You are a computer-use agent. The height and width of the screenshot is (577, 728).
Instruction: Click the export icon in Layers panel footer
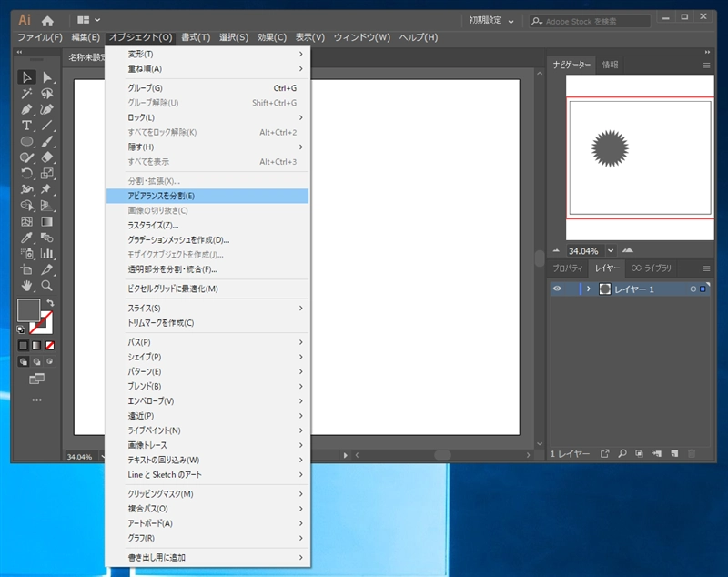(604, 453)
